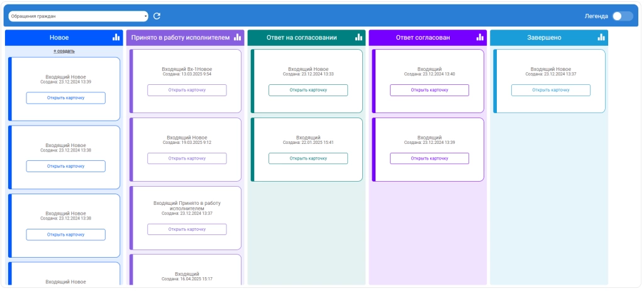Click chart icon in Ответ согласован header
Screen dimensions: 644x291
tap(480, 38)
